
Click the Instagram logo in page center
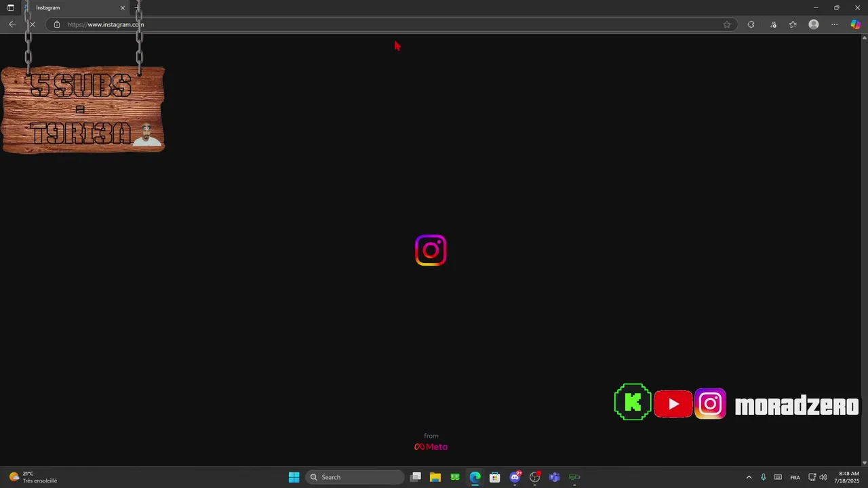tap(431, 250)
